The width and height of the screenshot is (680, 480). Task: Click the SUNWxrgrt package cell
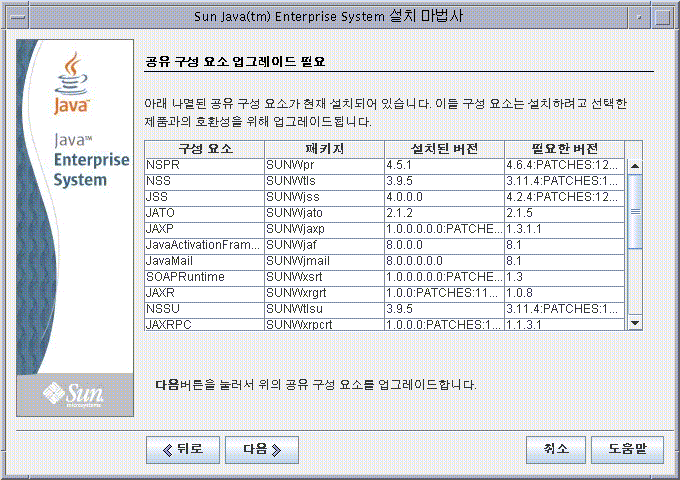[324, 293]
